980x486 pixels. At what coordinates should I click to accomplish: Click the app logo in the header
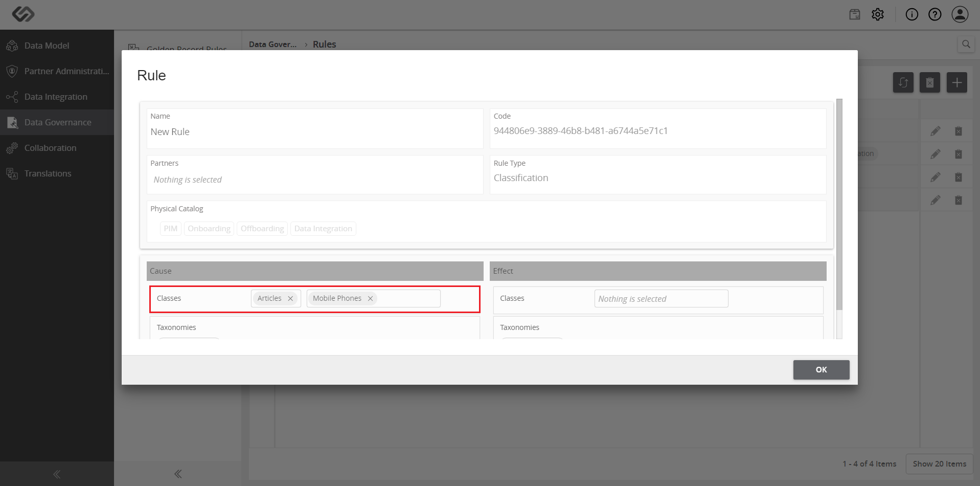tap(23, 14)
